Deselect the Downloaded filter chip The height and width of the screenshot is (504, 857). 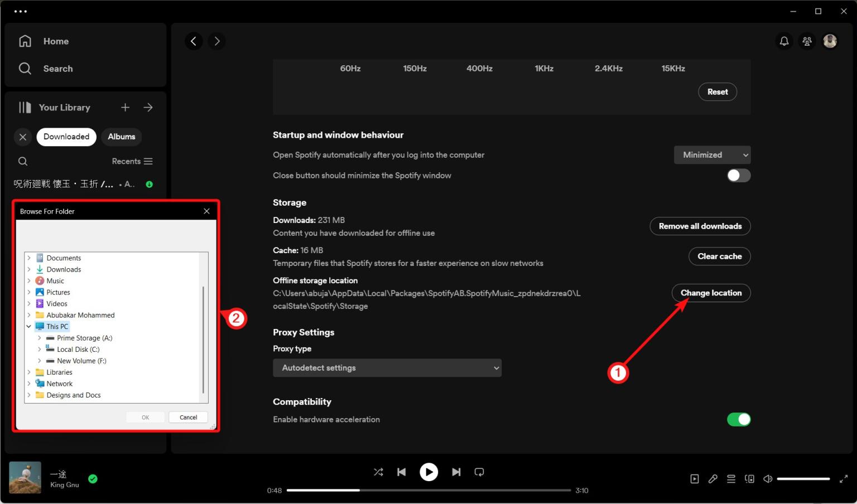66,137
